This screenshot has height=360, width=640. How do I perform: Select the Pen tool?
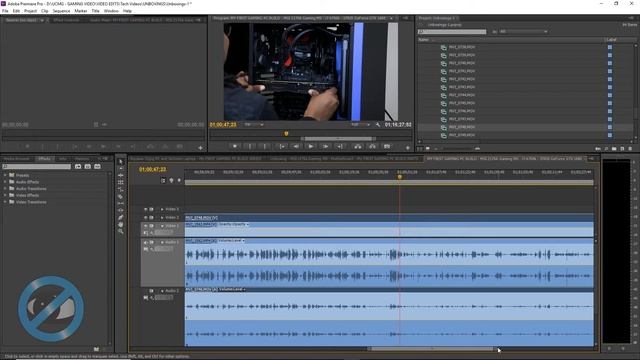120,217
